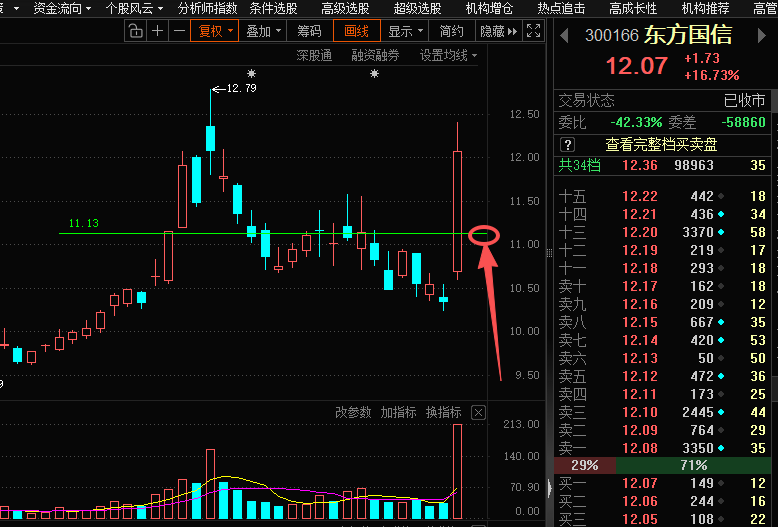Open 查看完整档买卖盘 link

pyautogui.click(x=661, y=145)
